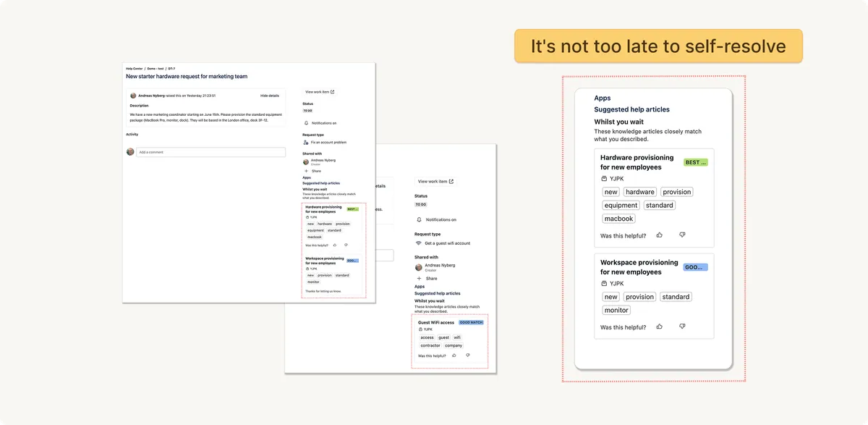Click thumbs up on Hardware provisioning in marketing request window
The image size is (868, 425).
pos(335,245)
